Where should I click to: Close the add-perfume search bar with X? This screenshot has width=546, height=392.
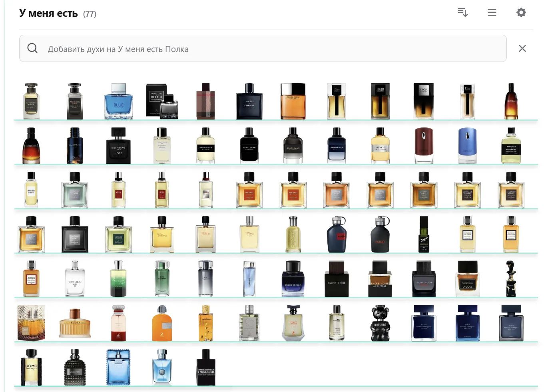pos(522,48)
